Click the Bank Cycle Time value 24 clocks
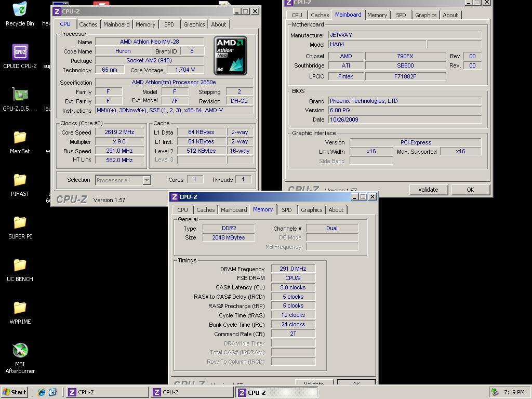 pos(293,324)
